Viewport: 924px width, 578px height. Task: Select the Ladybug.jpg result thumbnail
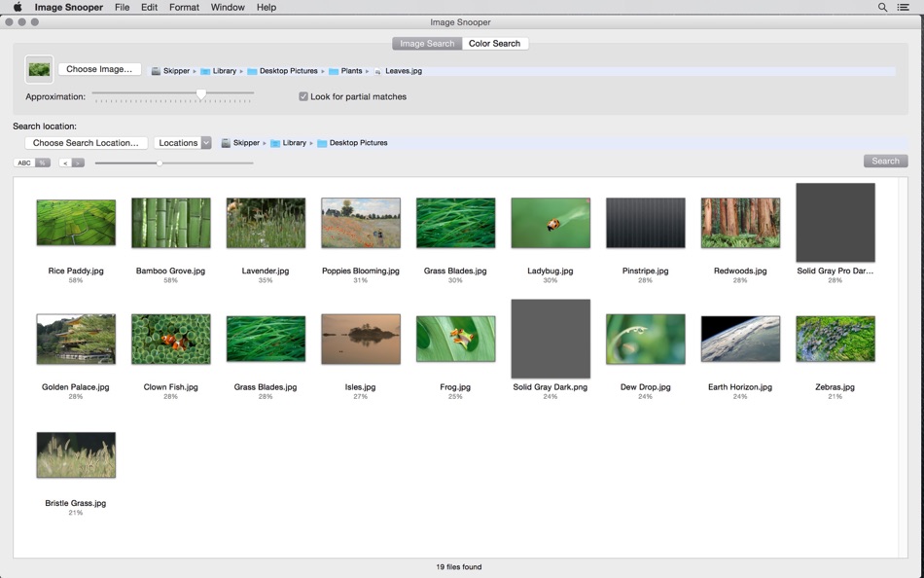click(x=551, y=222)
